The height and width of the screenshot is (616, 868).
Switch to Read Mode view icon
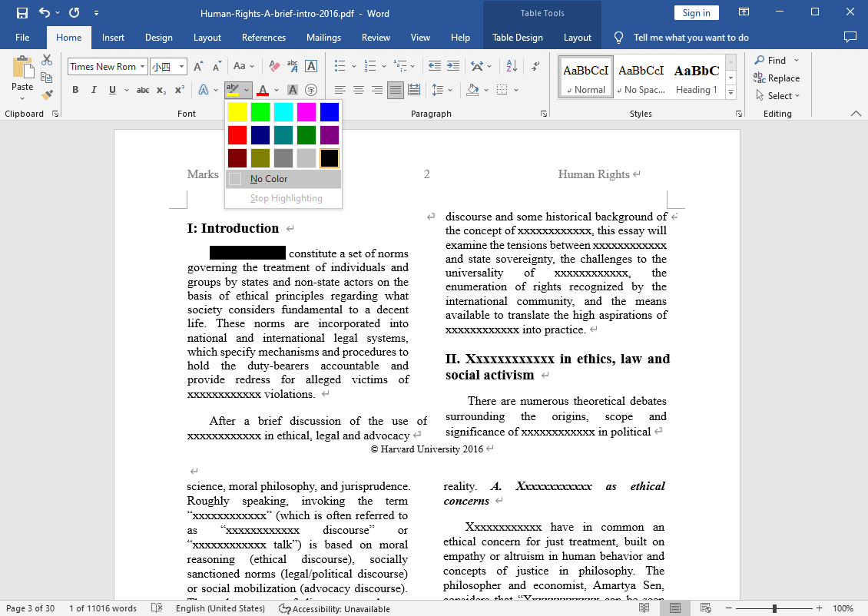644,608
